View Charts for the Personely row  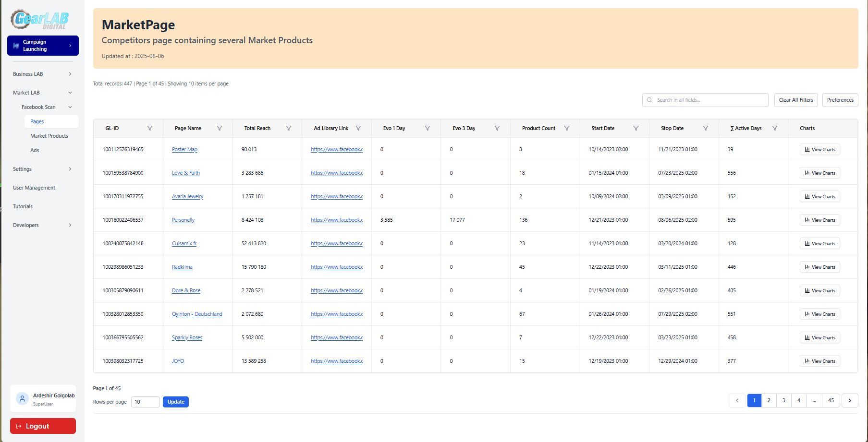click(819, 220)
